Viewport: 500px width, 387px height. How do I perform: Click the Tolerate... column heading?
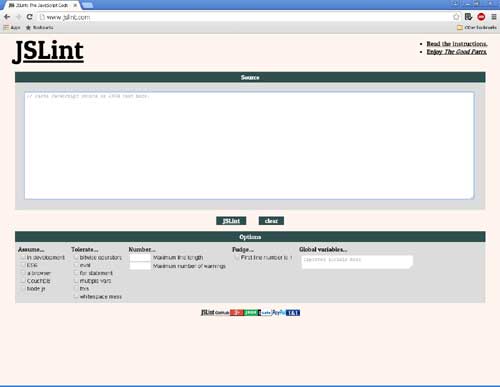point(85,250)
